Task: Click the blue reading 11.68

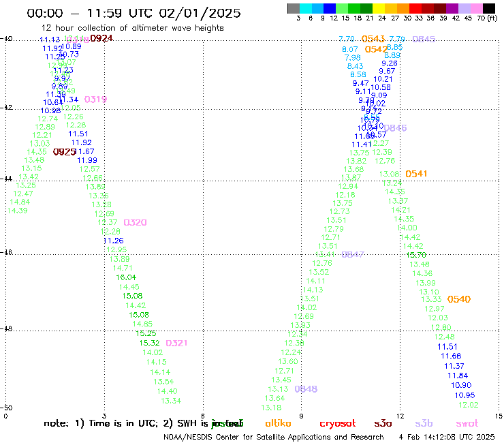Action: pos(451,356)
